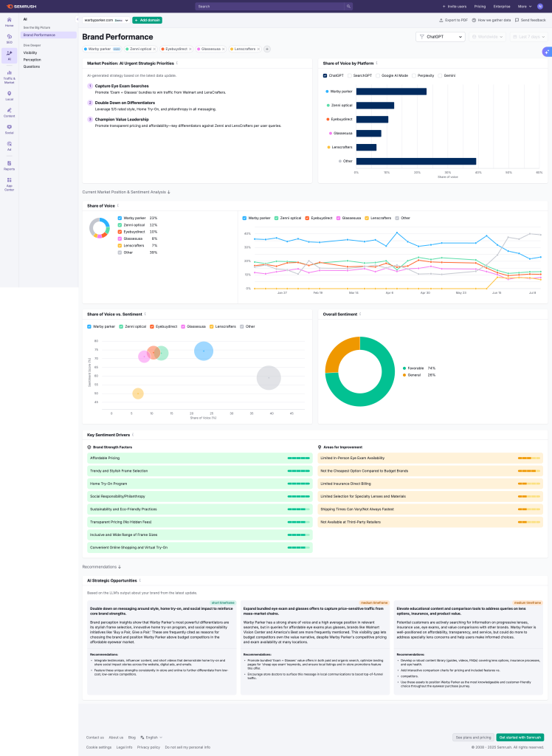
Task: Click Warby parker blue bubble in scatter chart
Action: point(204,351)
